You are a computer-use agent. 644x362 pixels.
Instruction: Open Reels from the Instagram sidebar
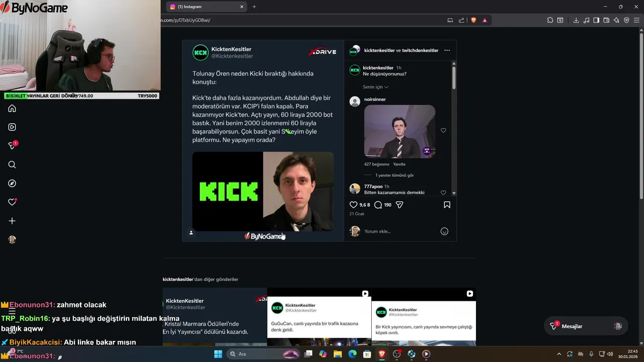pos(12,127)
